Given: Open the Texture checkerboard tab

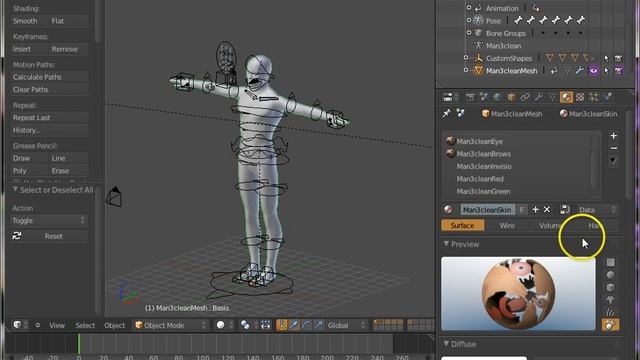Looking at the screenshot, I should [580, 97].
